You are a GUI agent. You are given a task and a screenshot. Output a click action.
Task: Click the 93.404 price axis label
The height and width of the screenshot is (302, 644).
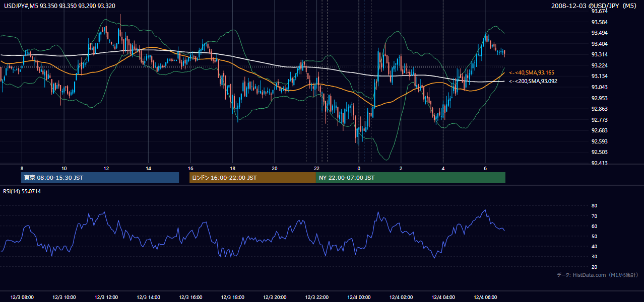600,44
